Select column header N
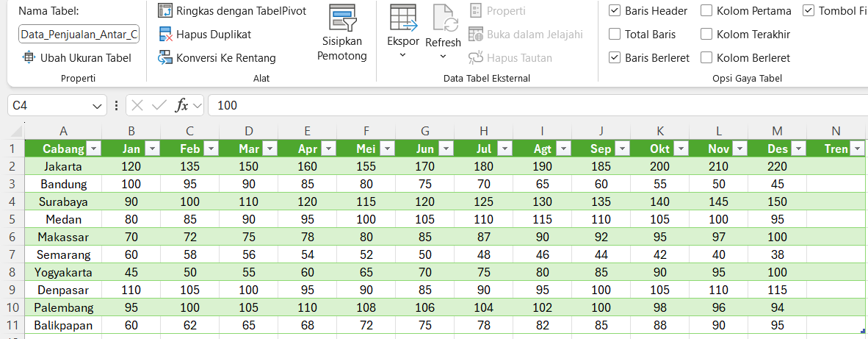 coord(836,132)
